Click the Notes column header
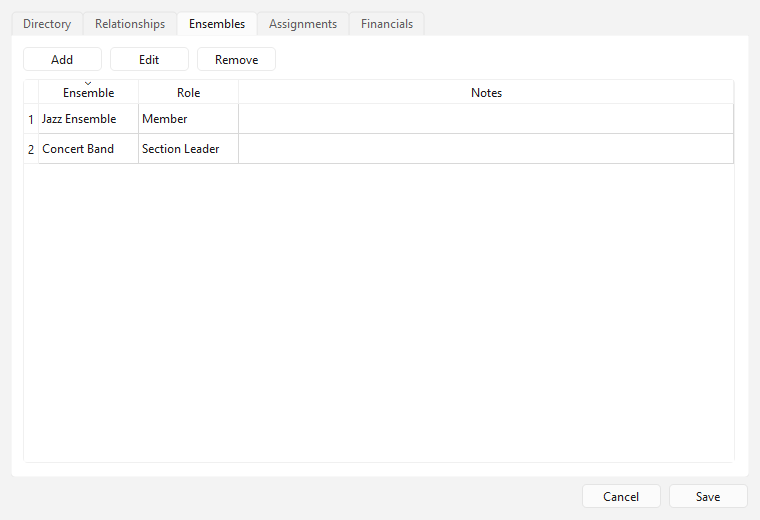The width and height of the screenshot is (760, 520). tap(486, 92)
